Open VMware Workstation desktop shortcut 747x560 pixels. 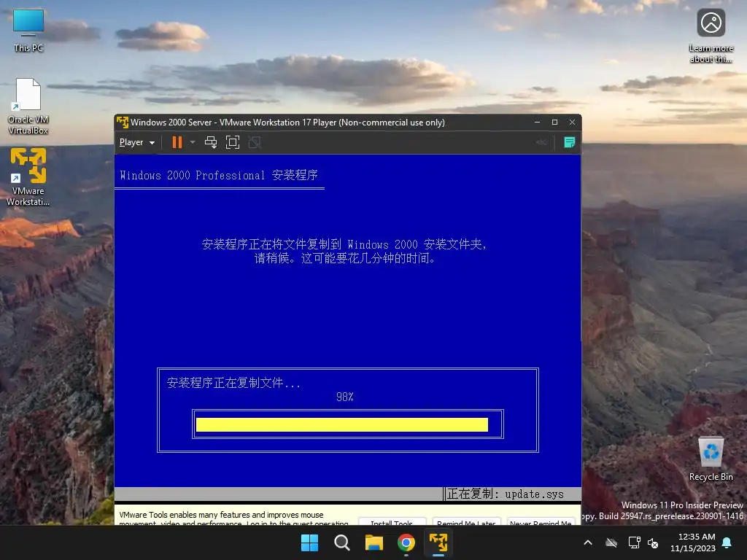click(28, 177)
